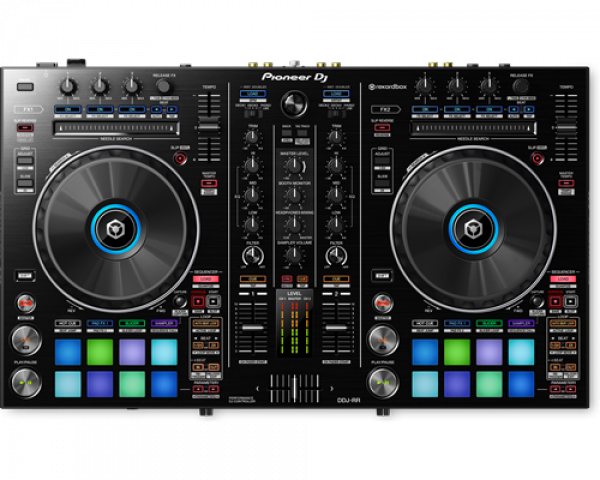Screen dimensions: 600x480
Task: Tap left deck AUTO BEAT LOOP button
Action: point(206,324)
